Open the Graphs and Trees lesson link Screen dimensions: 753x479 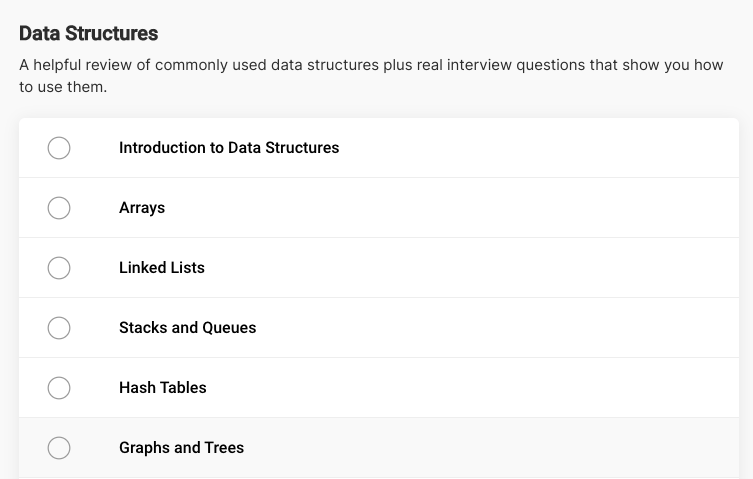[182, 448]
